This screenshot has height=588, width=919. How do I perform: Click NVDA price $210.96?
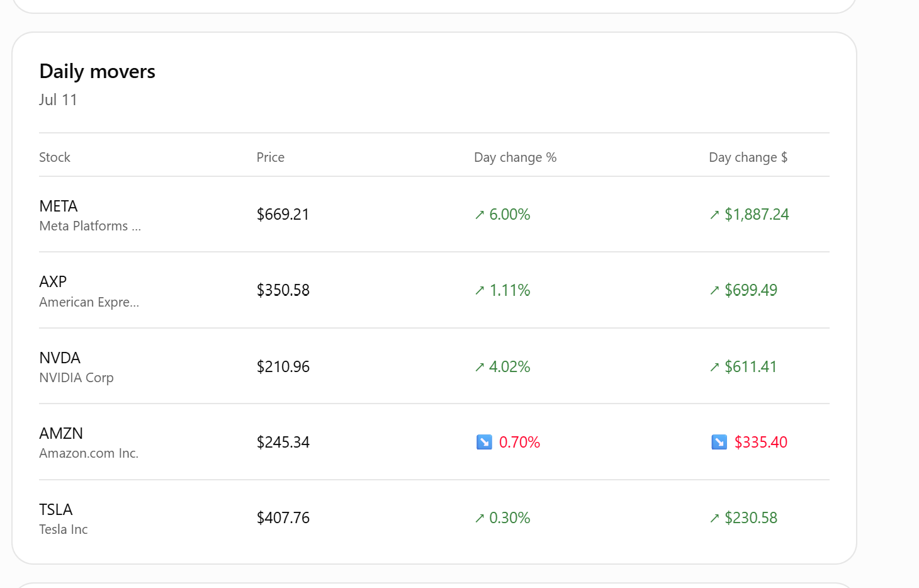point(283,367)
